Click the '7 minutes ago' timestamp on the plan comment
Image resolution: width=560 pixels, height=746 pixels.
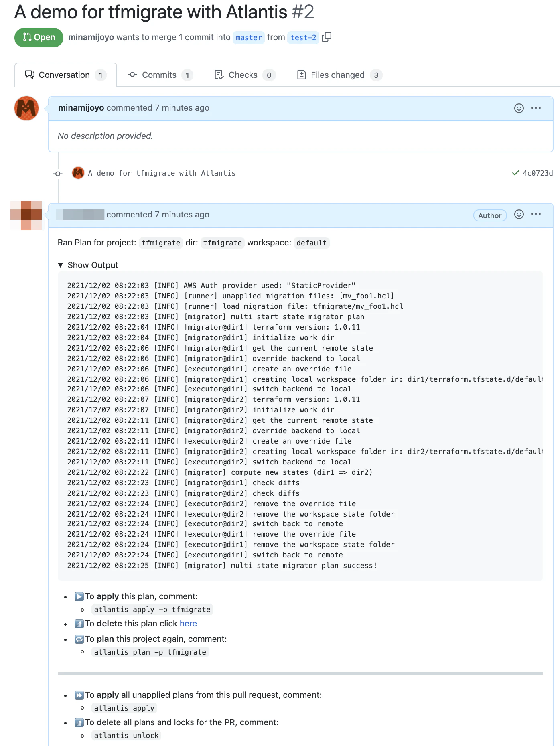click(182, 215)
